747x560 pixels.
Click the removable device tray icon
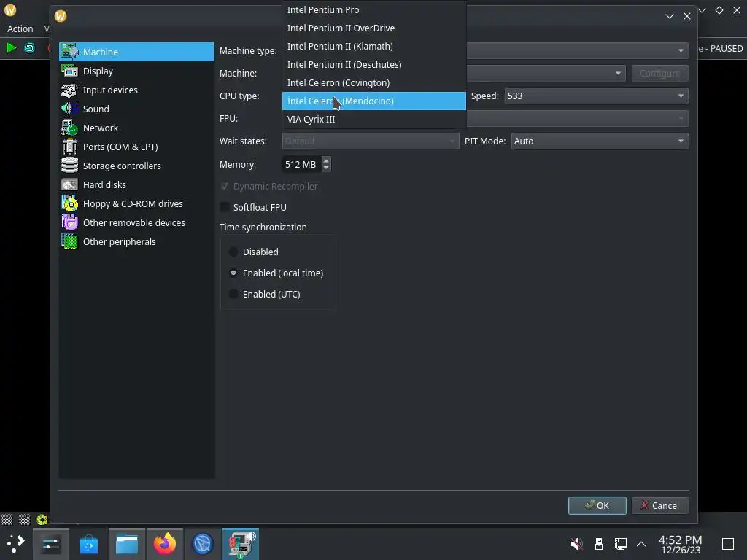pyautogui.click(x=599, y=544)
